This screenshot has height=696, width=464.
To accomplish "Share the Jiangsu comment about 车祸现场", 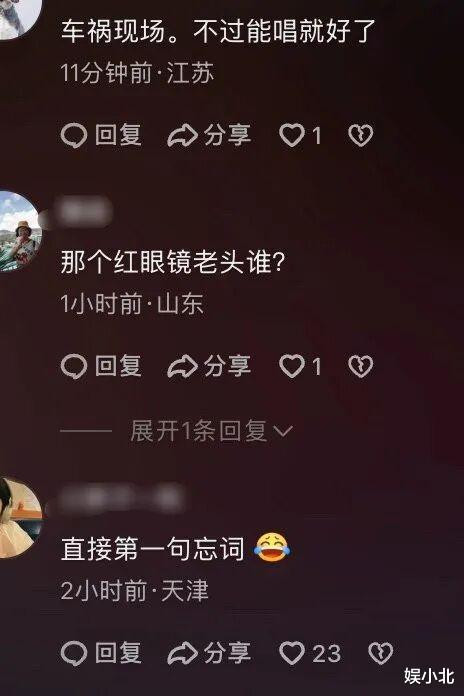I will 209,135.
